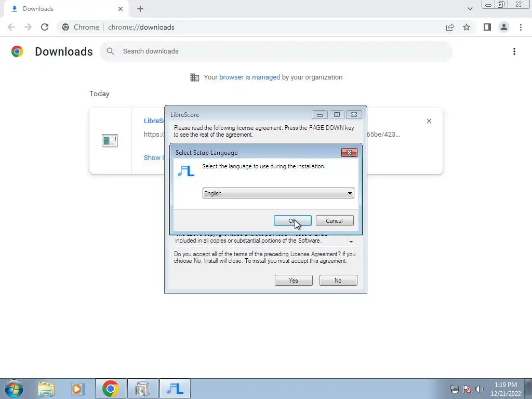This screenshot has width=532, height=399.
Task: Click license text scroll down arrow
Action: click(351, 242)
